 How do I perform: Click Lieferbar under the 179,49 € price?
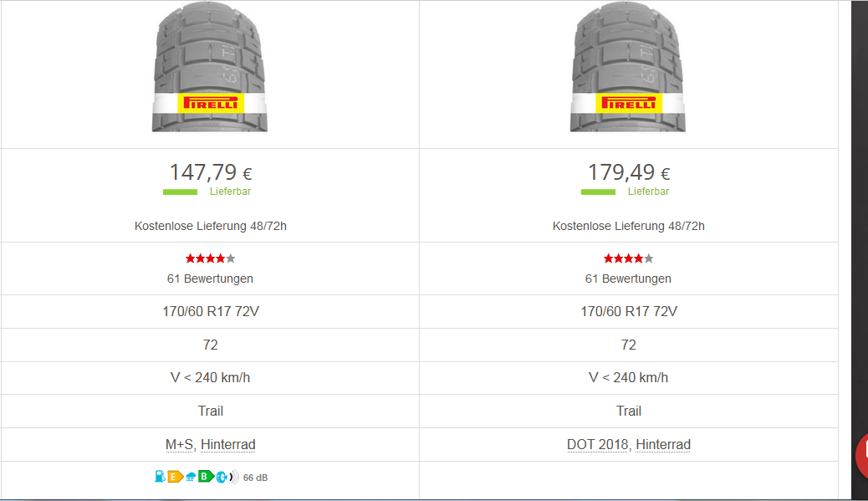click(x=648, y=192)
